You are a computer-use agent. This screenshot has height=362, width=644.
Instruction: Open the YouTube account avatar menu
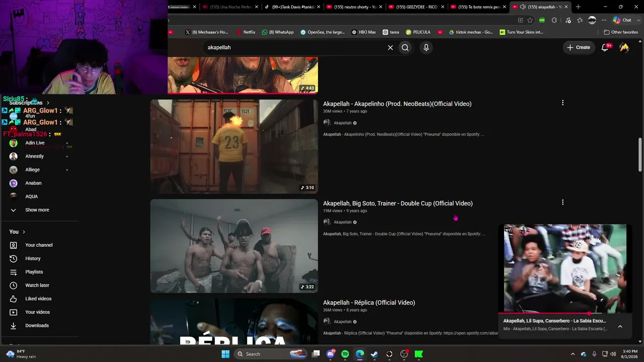(x=624, y=47)
